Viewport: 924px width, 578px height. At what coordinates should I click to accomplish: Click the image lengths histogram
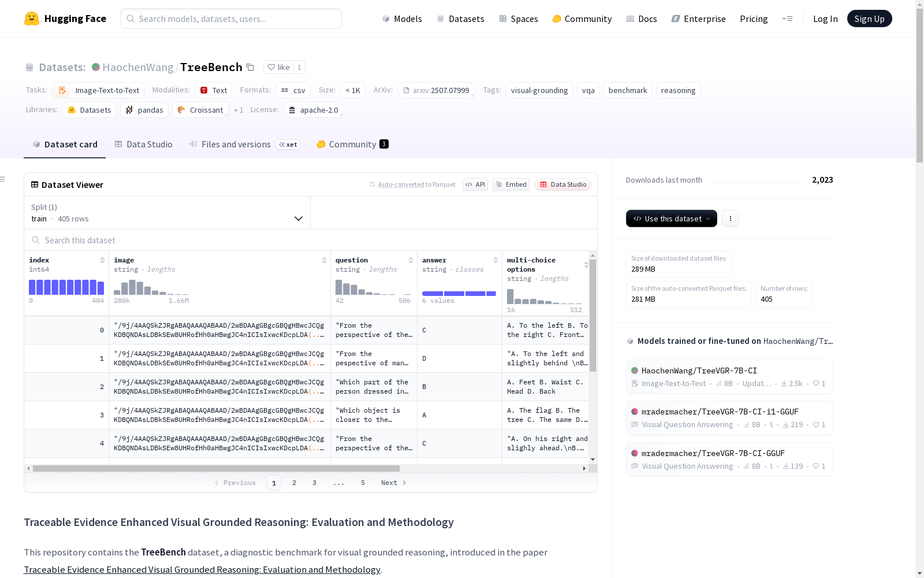pos(151,287)
